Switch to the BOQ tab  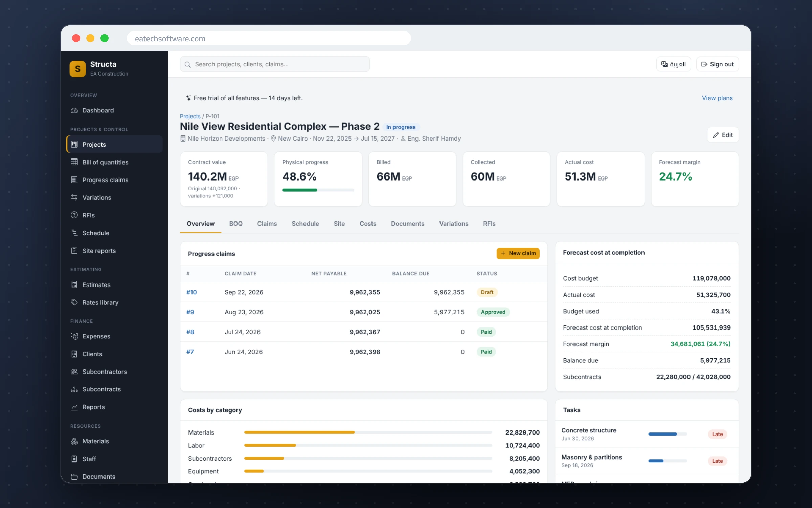pyautogui.click(x=236, y=224)
